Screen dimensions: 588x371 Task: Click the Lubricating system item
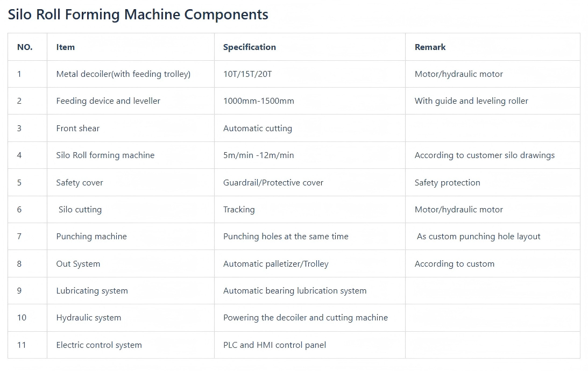[x=92, y=291]
